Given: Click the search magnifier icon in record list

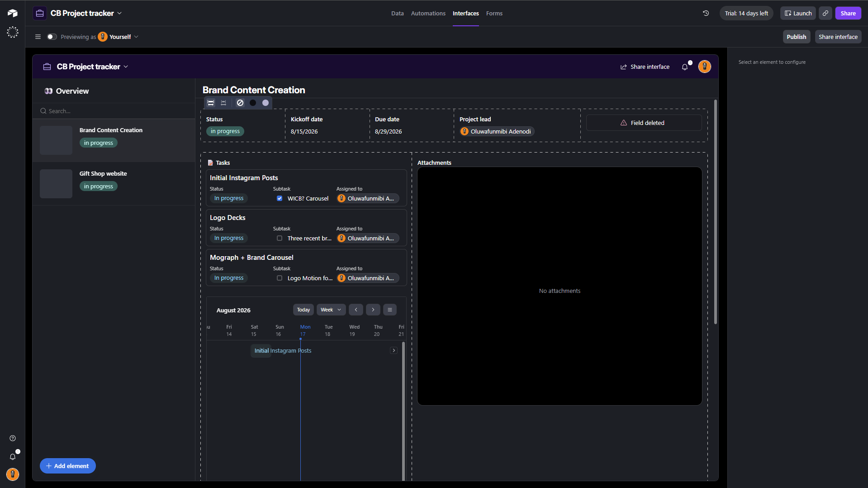Looking at the screenshot, I should coord(43,111).
